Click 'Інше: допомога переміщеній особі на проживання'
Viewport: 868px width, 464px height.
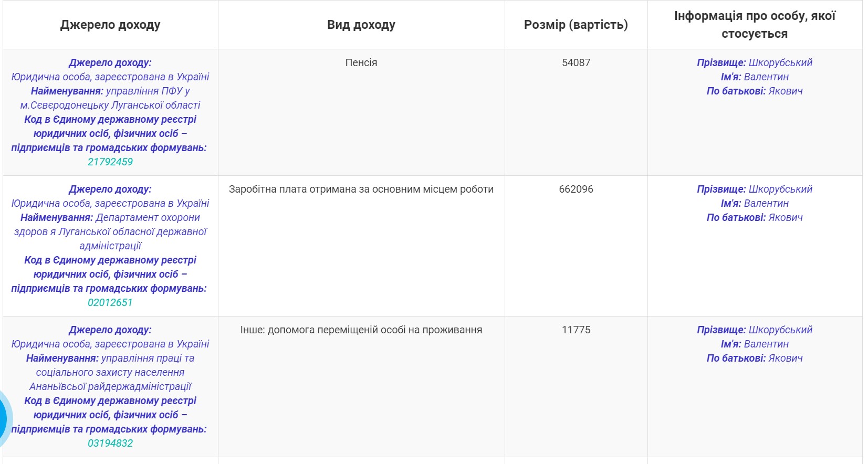coord(361,330)
